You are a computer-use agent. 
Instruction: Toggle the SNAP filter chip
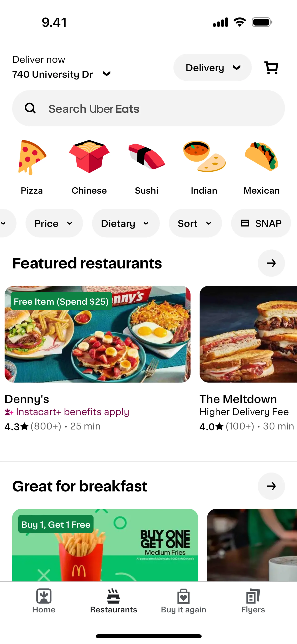[x=261, y=223]
